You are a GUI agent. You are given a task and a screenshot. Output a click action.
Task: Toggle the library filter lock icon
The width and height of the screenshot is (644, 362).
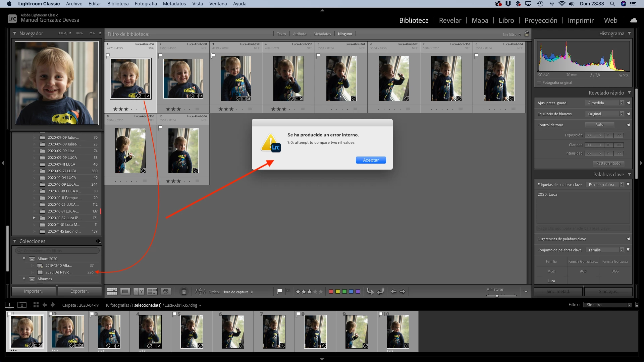[527, 34]
